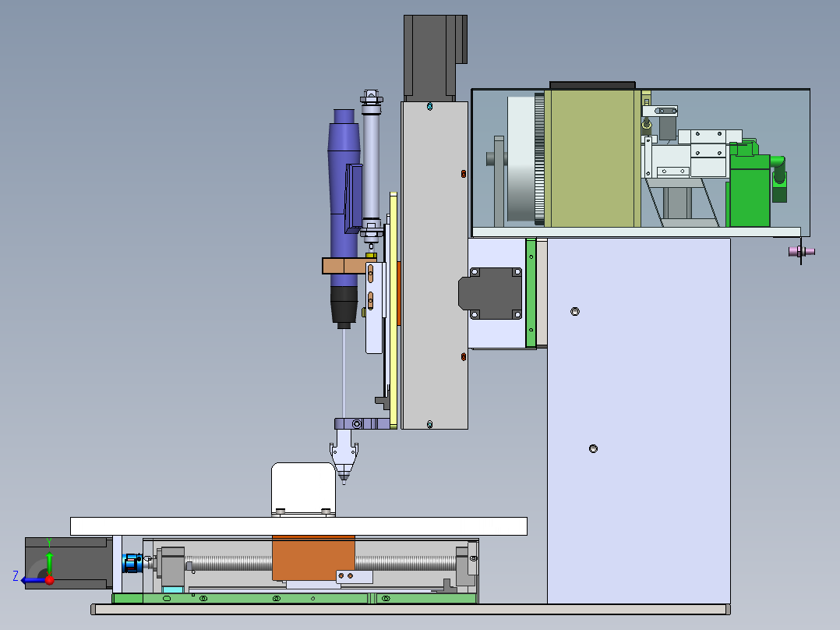Select the blue shaft coupling
840x630 pixels.
tap(132, 564)
